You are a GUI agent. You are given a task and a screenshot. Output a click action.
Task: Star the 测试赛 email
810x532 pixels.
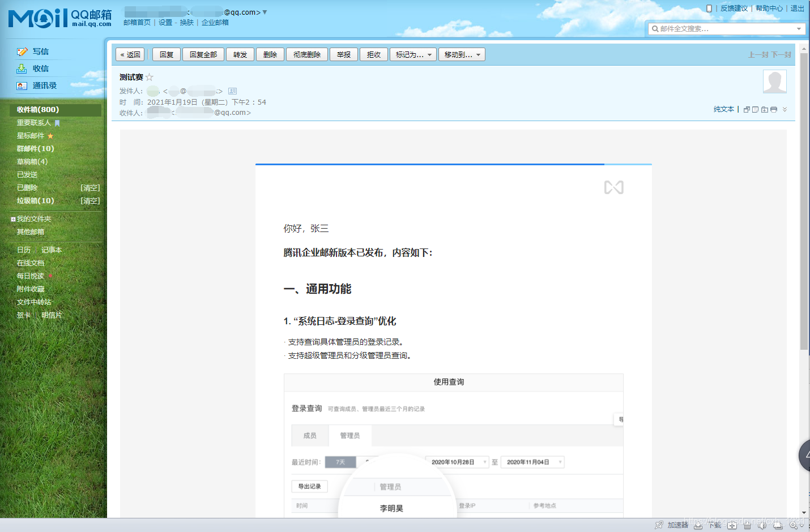150,77
